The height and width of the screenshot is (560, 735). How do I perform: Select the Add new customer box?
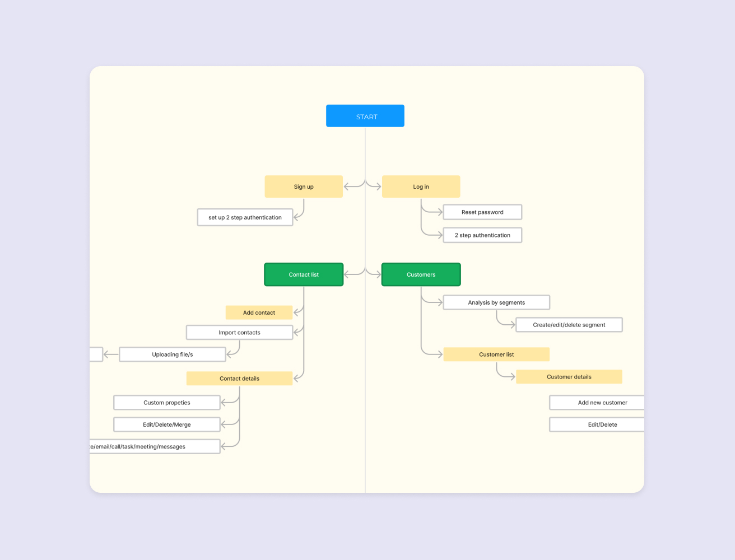point(597,403)
